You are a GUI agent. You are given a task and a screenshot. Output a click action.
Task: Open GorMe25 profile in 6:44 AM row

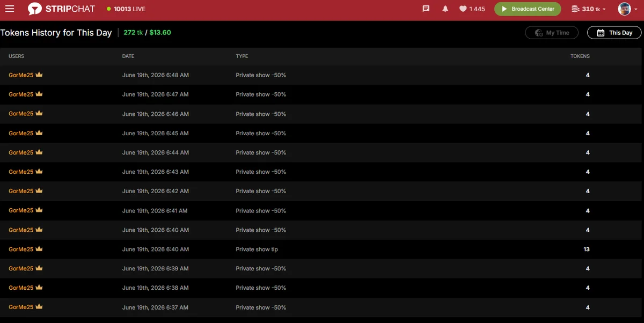(x=21, y=152)
